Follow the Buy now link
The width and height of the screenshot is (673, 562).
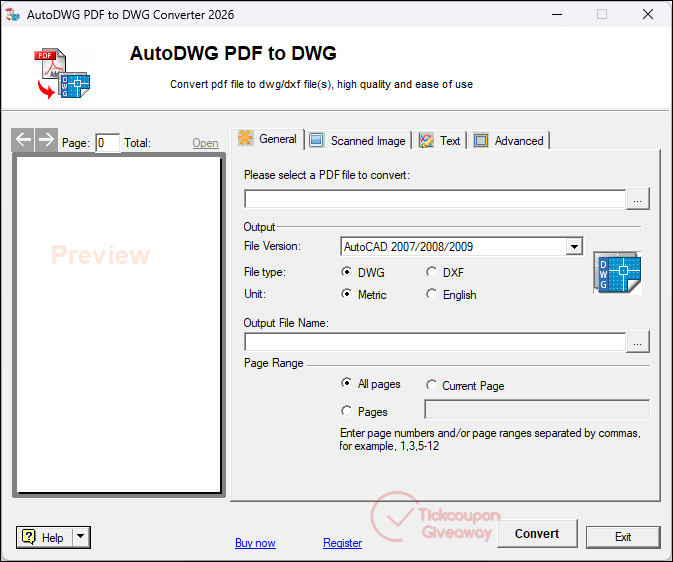255,543
